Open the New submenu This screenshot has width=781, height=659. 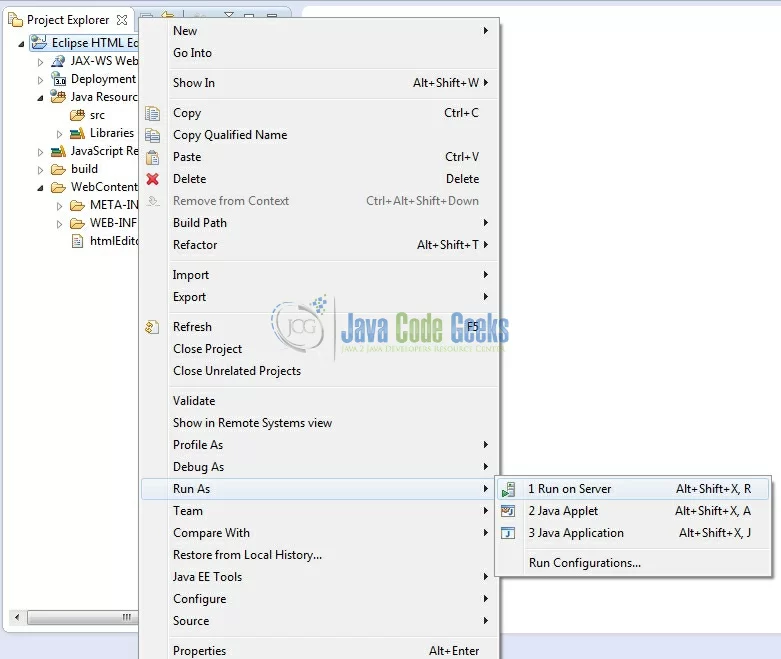320,31
